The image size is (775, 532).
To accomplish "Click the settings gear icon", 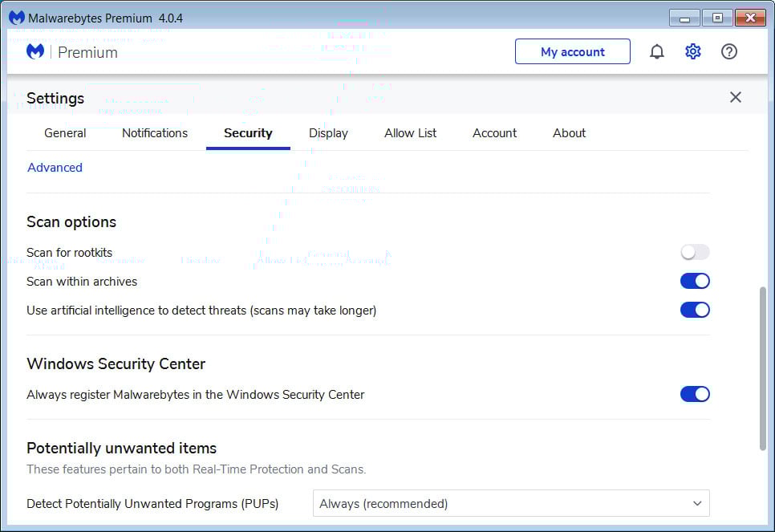I will point(693,51).
